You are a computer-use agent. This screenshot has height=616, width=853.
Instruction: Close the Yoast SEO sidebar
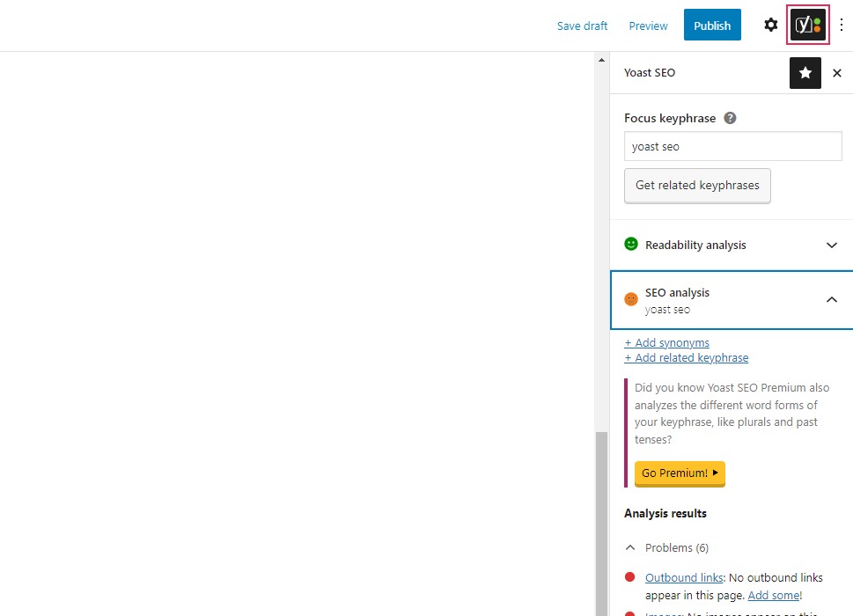click(x=836, y=73)
